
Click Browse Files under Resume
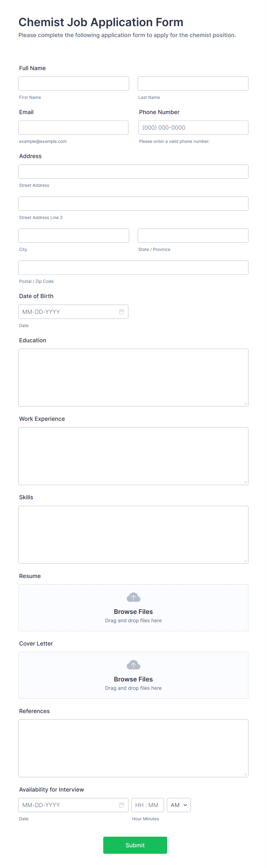tap(133, 612)
